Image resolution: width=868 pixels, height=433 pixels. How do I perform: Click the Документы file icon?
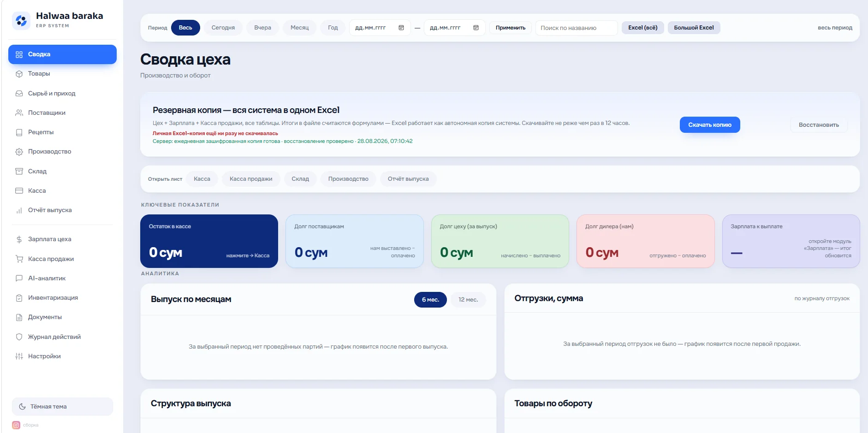pos(19,317)
